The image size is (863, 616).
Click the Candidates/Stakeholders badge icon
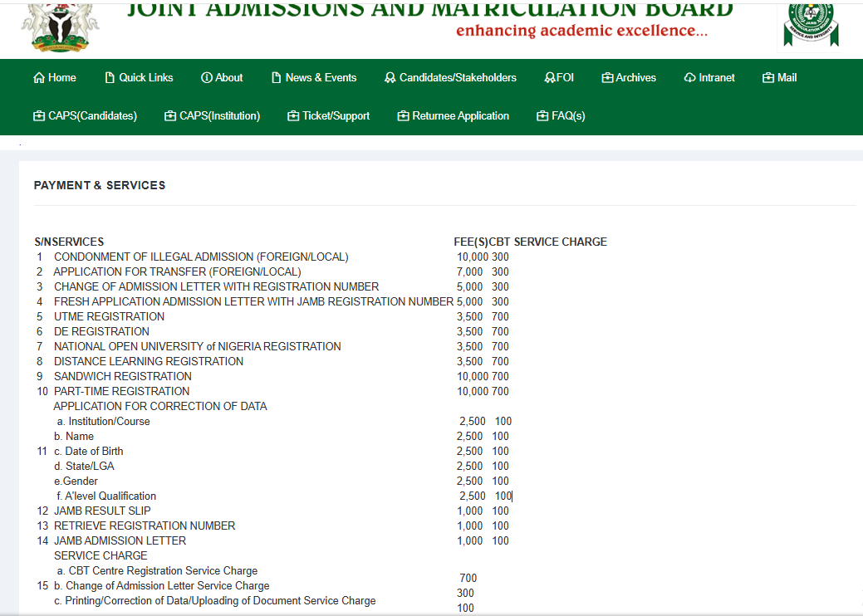390,78
